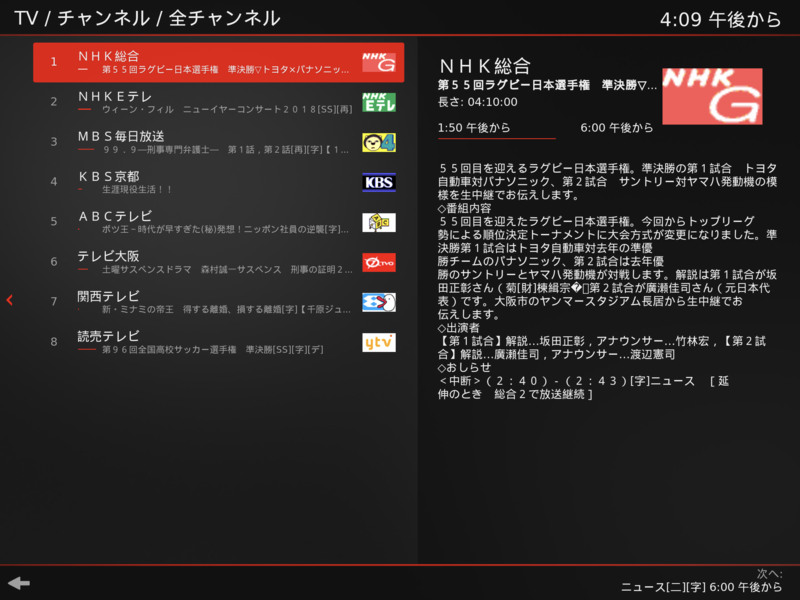Select channel 5 ＡＢＣテレビ
800x600 pixels.
218,222
